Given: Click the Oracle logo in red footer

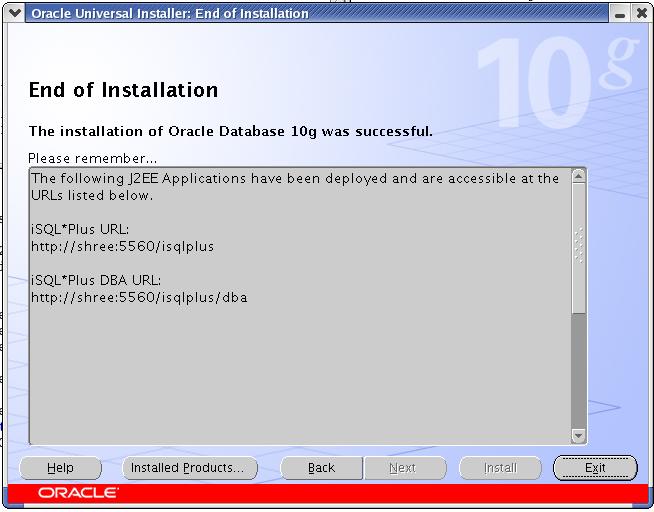Looking at the screenshot, I should (78, 493).
